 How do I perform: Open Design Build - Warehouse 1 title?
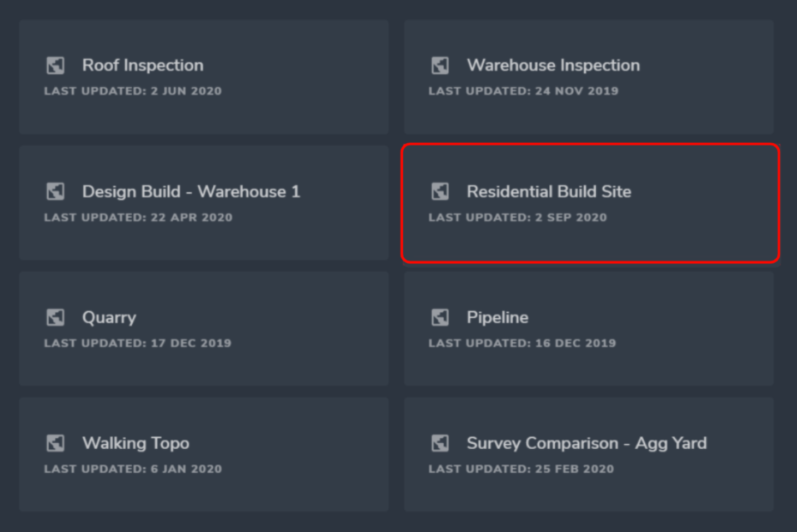pyautogui.click(x=191, y=192)
